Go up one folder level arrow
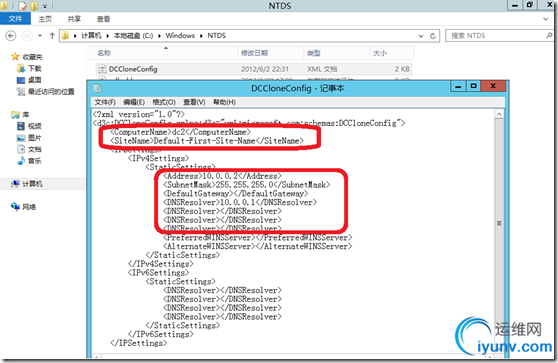Viewport: 558px width, 363px height. pyautogui.click(x=52, y=36)
